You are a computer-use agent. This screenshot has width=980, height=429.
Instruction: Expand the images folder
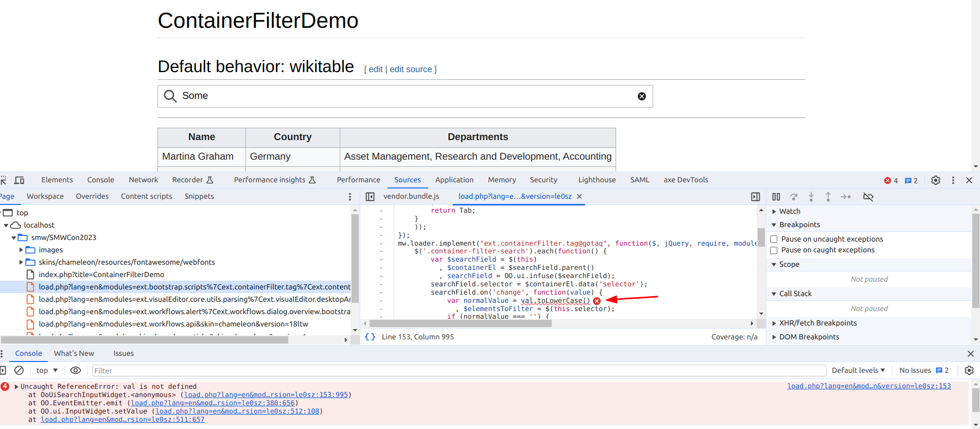point(21,250)
